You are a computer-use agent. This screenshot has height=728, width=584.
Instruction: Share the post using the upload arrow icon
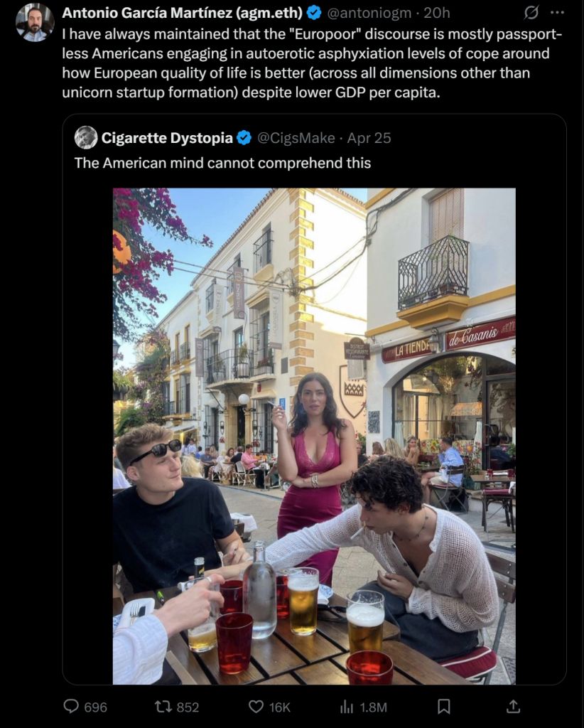[x=512, y=707]
